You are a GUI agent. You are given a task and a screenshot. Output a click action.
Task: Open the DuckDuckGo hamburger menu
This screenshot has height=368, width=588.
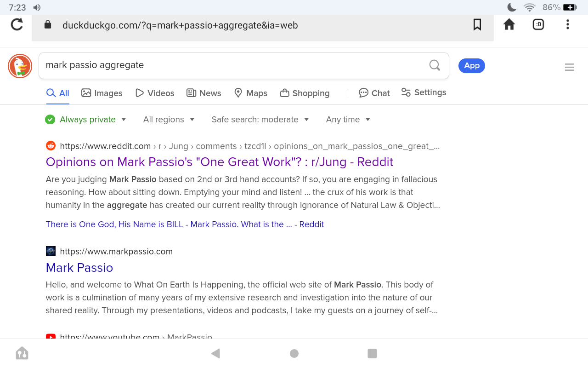click(570, 67)
